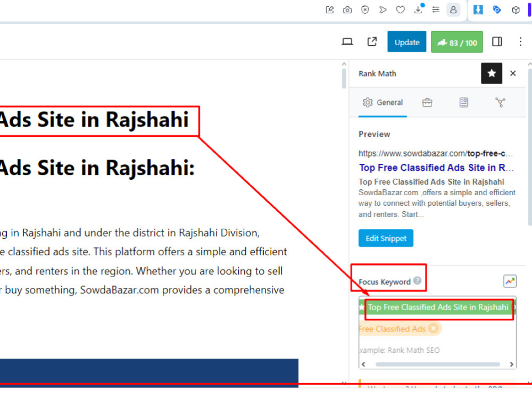Viewport: 532px width, 399px height.
Task: Open the browser easy setup sliders icon
Action: pyautogui.click(x=436, y=10)
